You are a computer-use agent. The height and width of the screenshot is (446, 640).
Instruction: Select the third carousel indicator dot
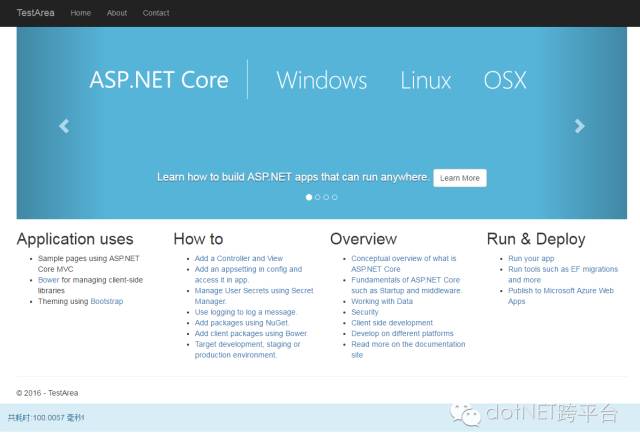pos(326,197)
